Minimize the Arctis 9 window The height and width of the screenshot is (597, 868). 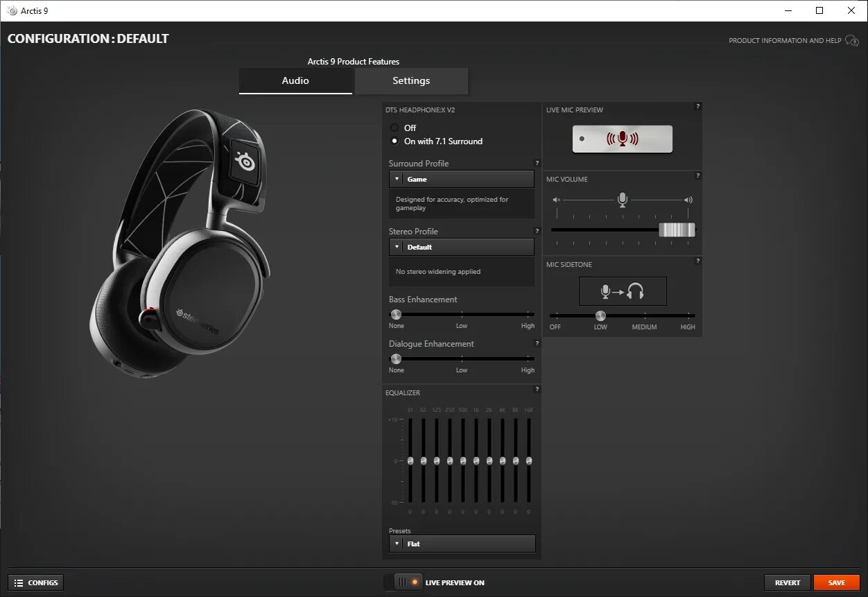click(x=788, y=11)
